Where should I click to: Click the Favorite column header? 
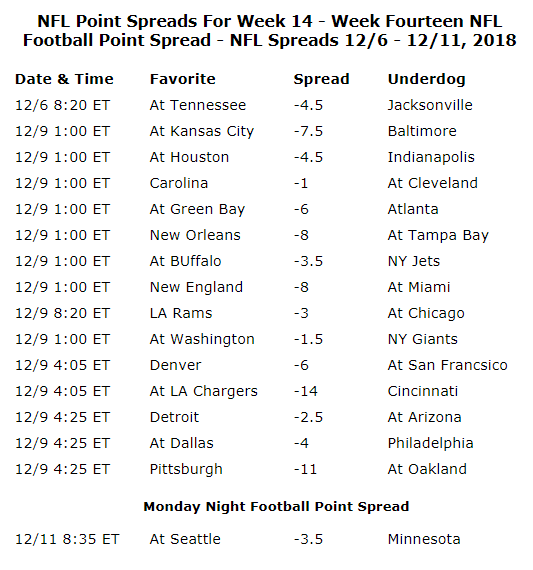[183, 79]
